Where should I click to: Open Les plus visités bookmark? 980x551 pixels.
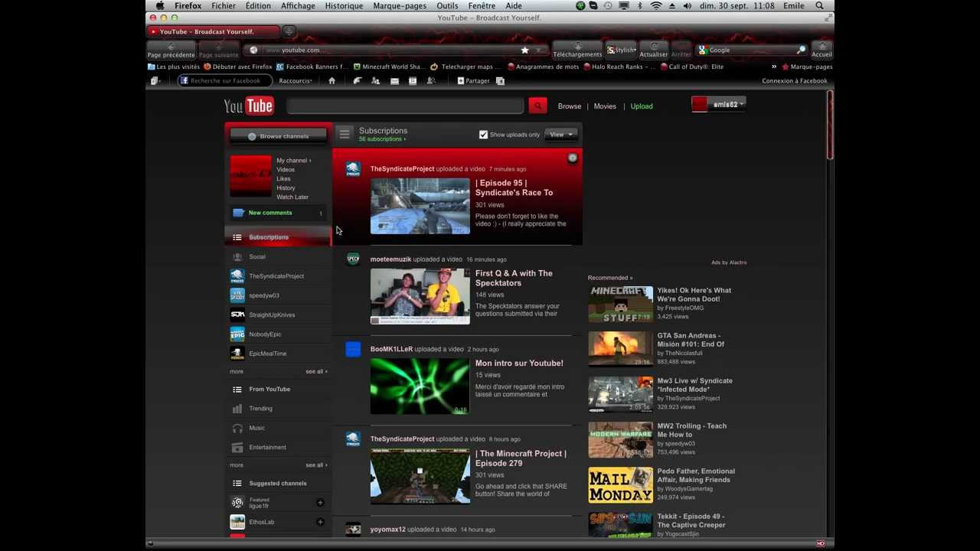tap(174, 67)
